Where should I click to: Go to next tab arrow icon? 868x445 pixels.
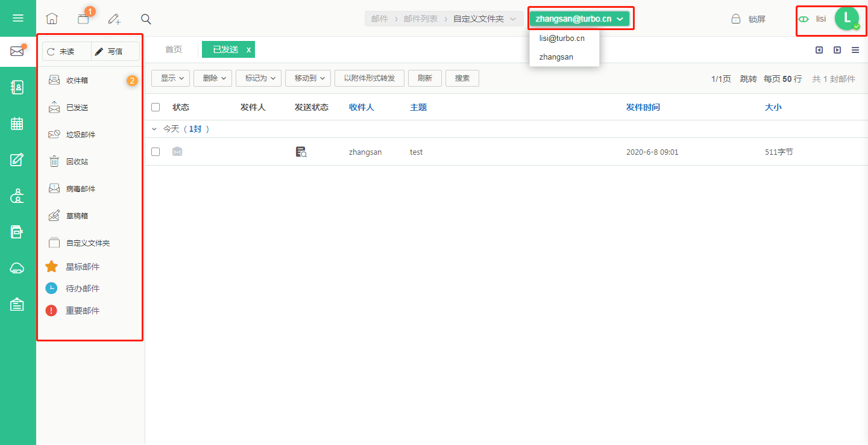837,50
